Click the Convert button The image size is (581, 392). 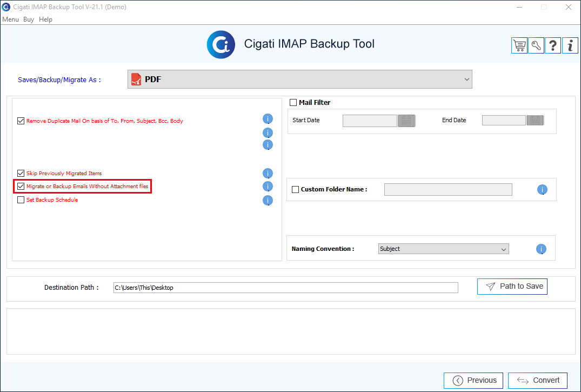pos(538,381)
